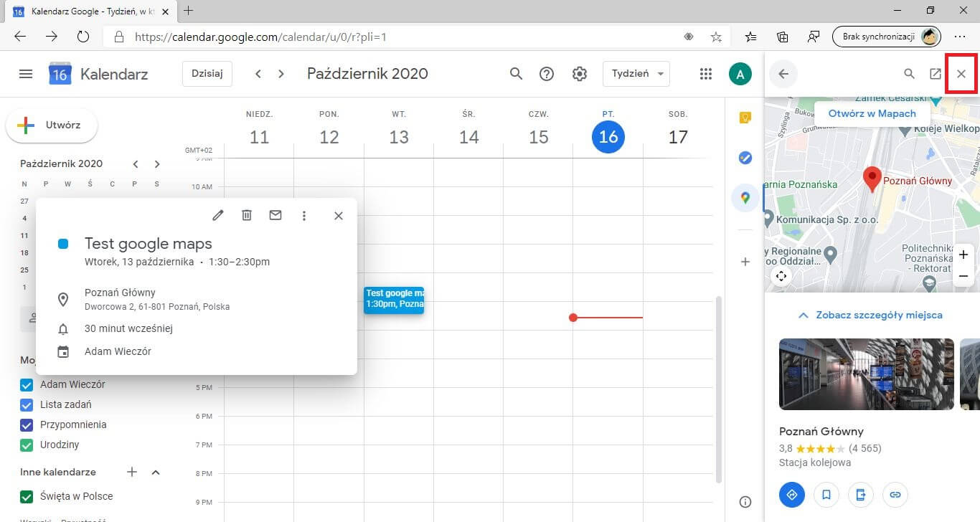
Task: Toggle the Lista zadań calendar checkbox
Action: click(x=27, y=405)
